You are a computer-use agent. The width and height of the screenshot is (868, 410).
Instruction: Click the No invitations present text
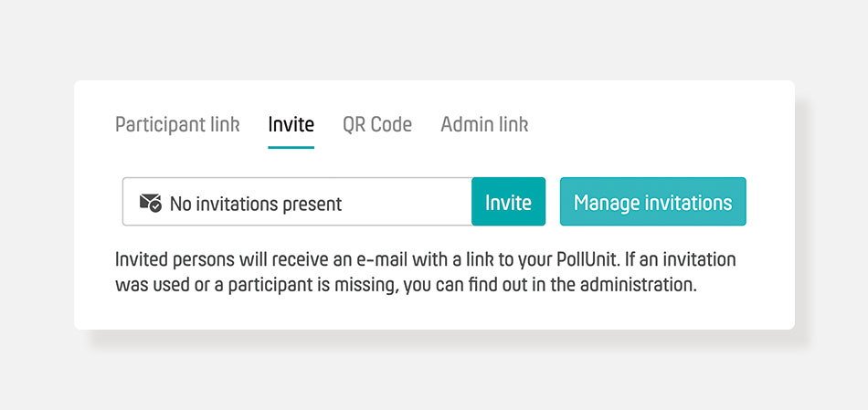point(256,204)
